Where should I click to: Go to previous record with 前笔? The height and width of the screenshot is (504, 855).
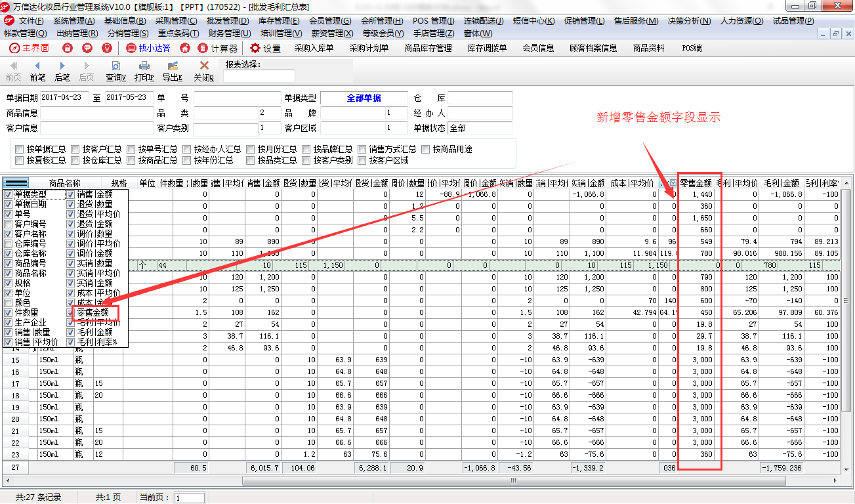coord(37,71)
